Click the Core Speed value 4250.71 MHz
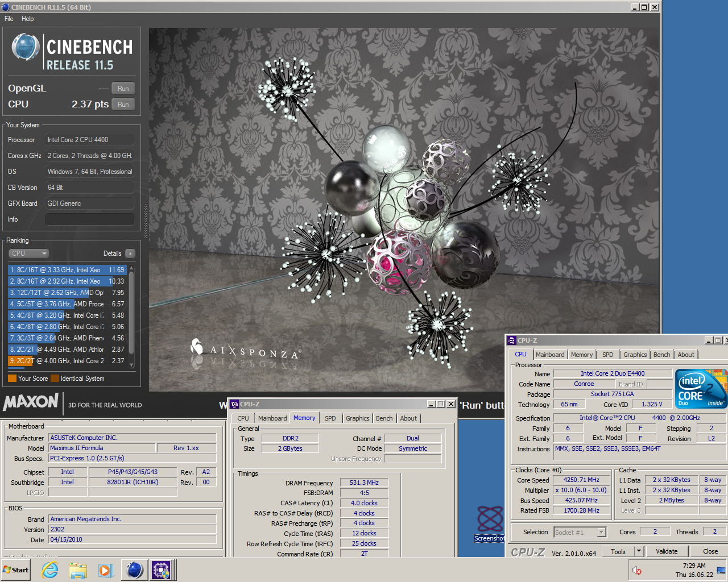This screenshot has height=582, width=728. pos(581,480)
